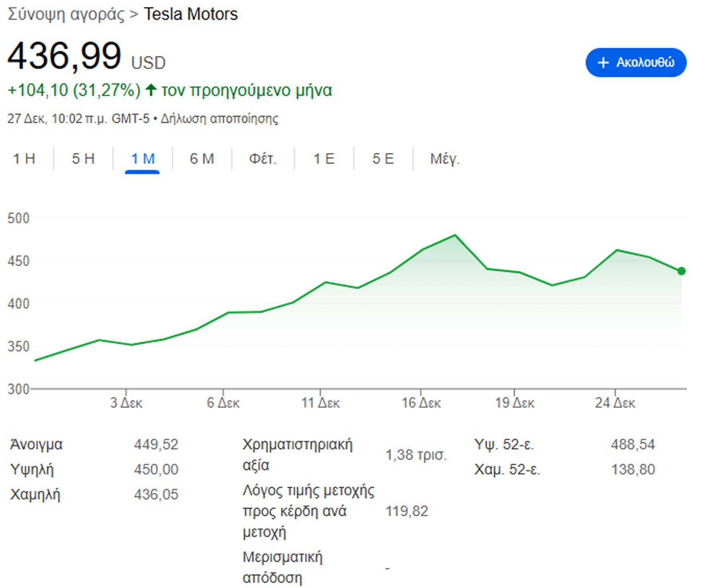
Task: Click the Σύνοψη αγοράς breadcrumb link
Action: coord(66,14)
